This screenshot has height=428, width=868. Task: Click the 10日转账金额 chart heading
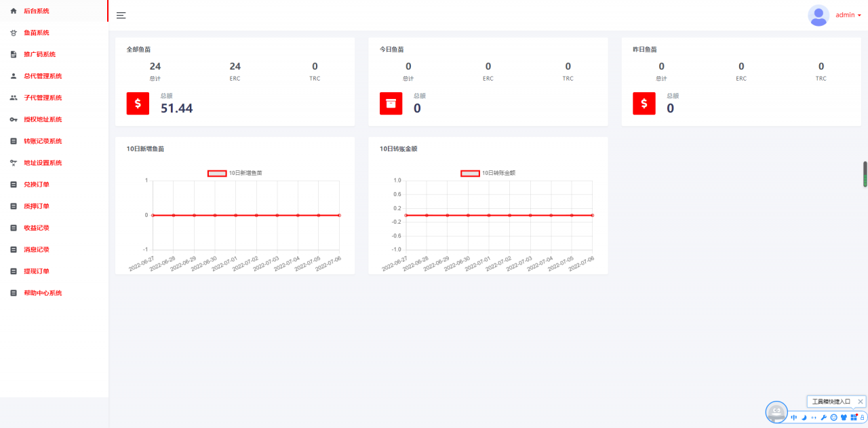click(x=399, y=149)
